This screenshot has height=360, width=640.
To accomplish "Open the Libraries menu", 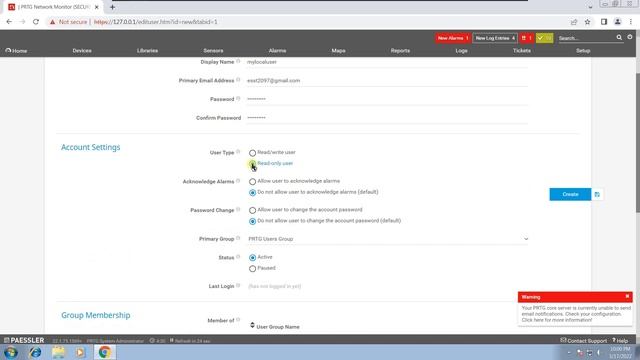I will (147, 51).
